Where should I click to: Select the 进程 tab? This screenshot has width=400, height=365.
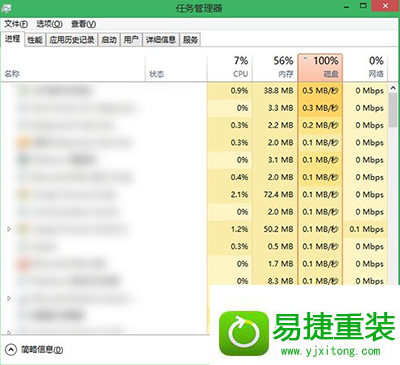click(x=13, y=39)
